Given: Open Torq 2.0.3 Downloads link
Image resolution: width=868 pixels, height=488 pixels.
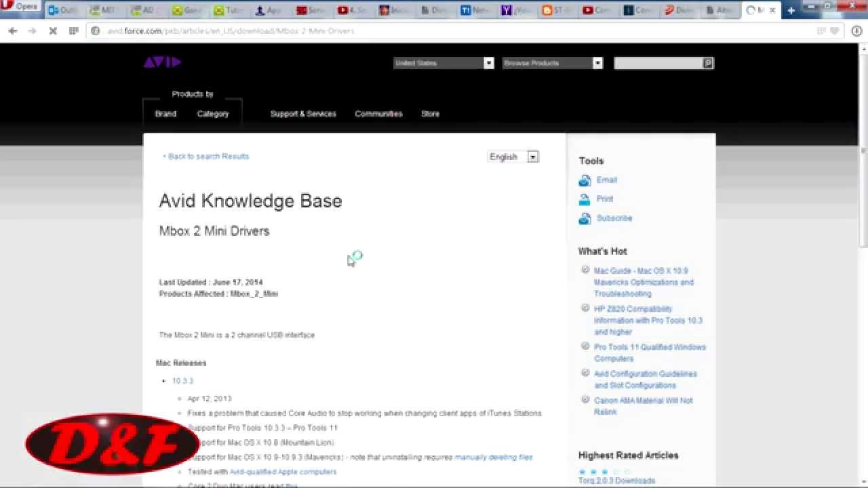Looking at the screenshot, I should coord(616,481).
